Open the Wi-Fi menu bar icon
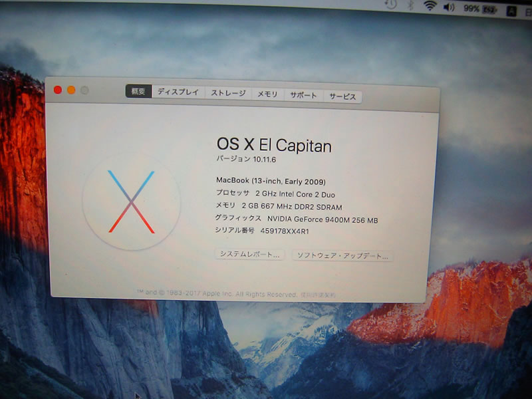 [430, 6]
